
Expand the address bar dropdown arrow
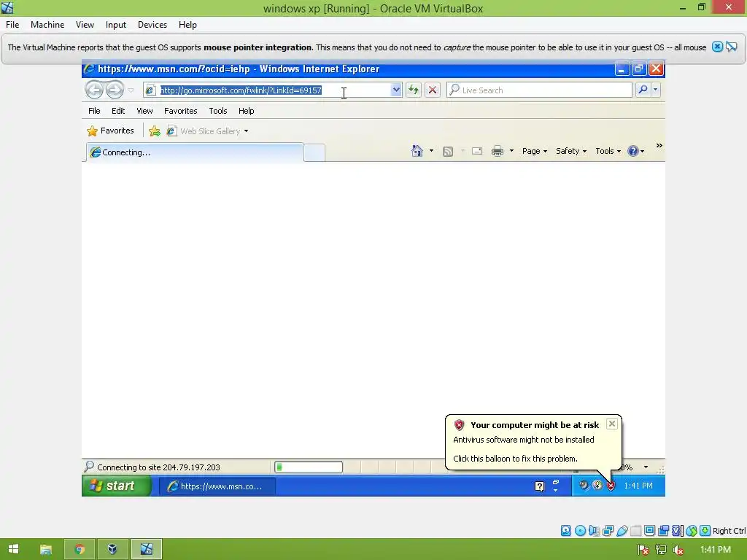tap(396, 90)
